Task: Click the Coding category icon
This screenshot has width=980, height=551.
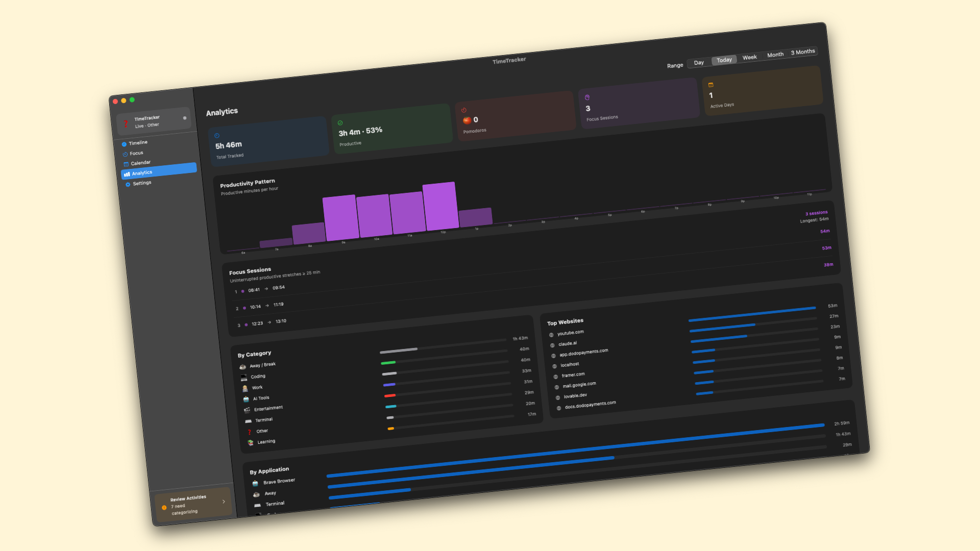Action: [244, 378]
